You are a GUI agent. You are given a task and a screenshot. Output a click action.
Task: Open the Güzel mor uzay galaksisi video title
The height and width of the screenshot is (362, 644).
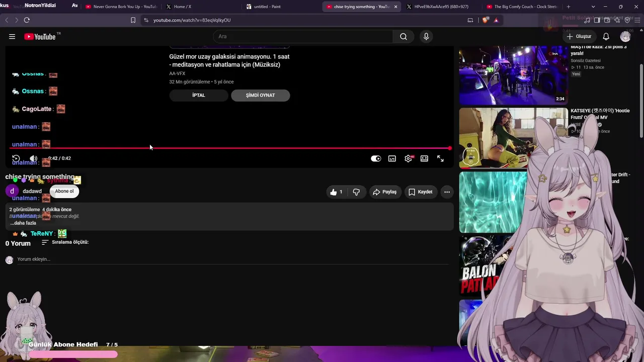(x=229, y=60)
